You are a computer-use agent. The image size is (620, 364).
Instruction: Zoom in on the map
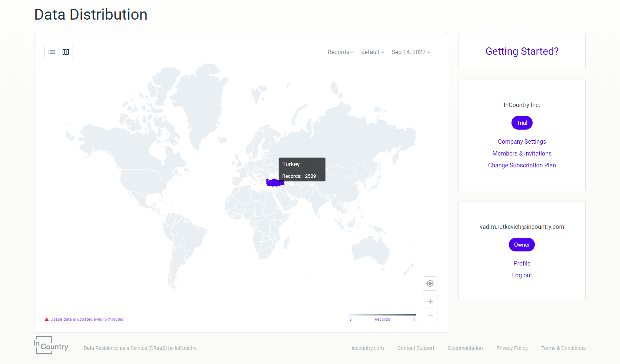click(x=430, y=301)
